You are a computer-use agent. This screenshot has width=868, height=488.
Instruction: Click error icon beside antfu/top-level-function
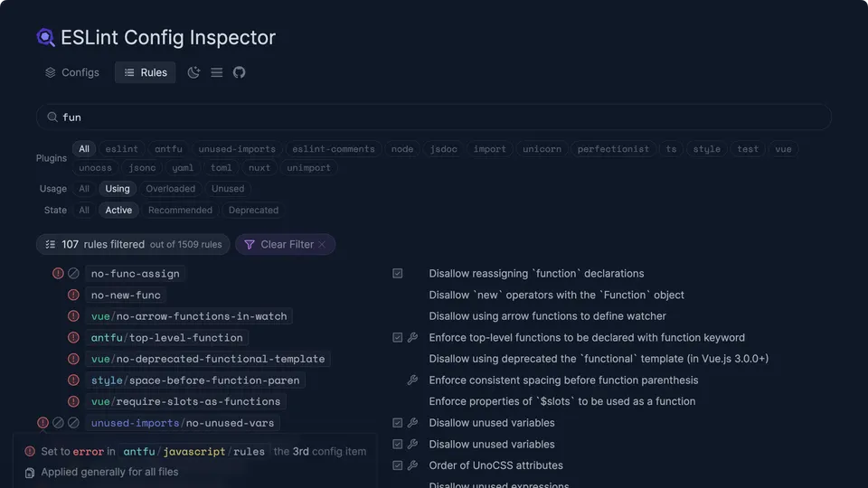(73, 337)
